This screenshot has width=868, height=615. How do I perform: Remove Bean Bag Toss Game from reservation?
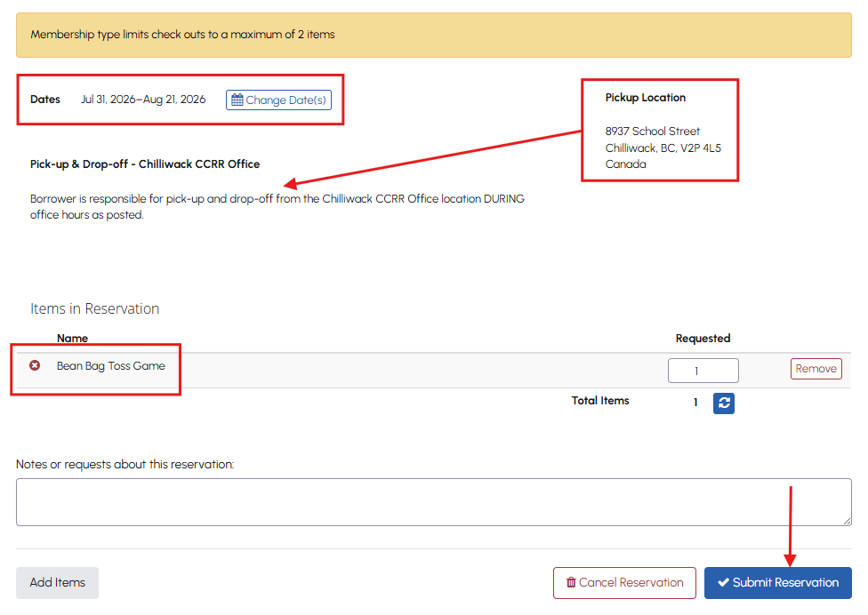click(816, 369)
